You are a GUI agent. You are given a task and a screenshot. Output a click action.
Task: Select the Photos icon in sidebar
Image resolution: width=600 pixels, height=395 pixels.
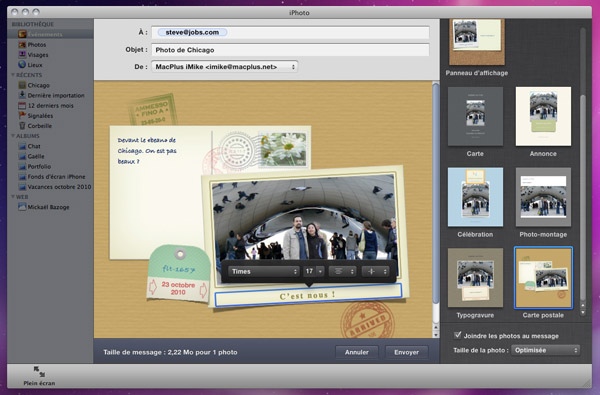[22, 45]
